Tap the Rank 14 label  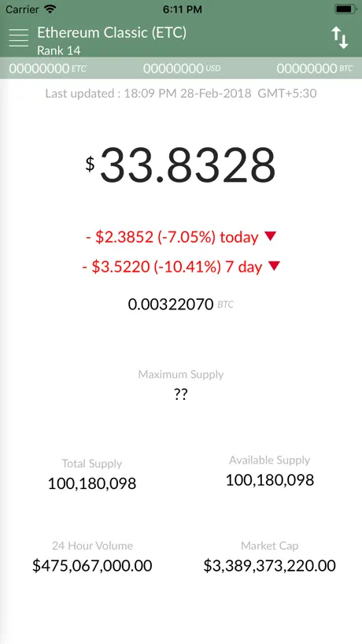(59, 50)
